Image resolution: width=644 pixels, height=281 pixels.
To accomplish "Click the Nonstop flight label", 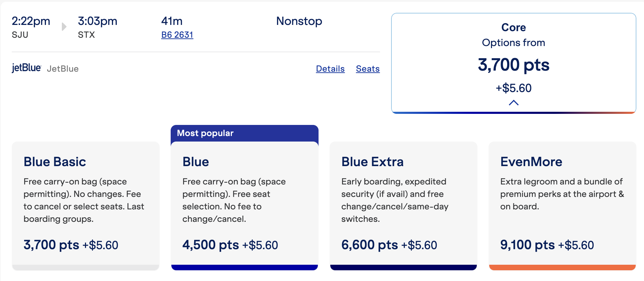I will tap(299, 21).
